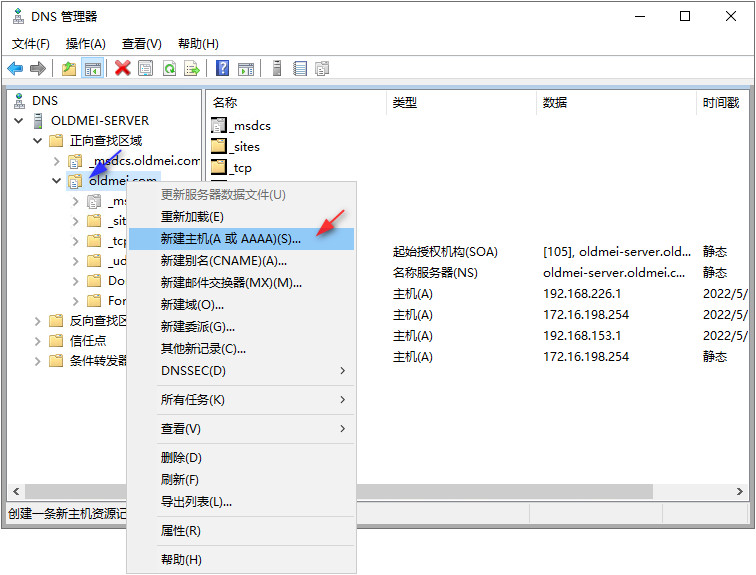Screen dimensions: 756x575
Task: Choose 属性(R) in context menu
Action: click(x=241, y=531)
